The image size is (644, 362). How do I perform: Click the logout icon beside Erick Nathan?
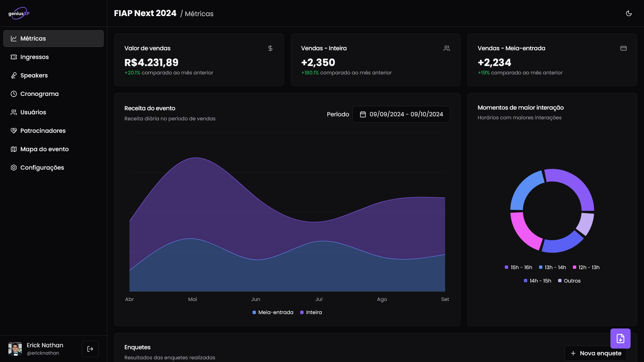(x=90, y=349)
